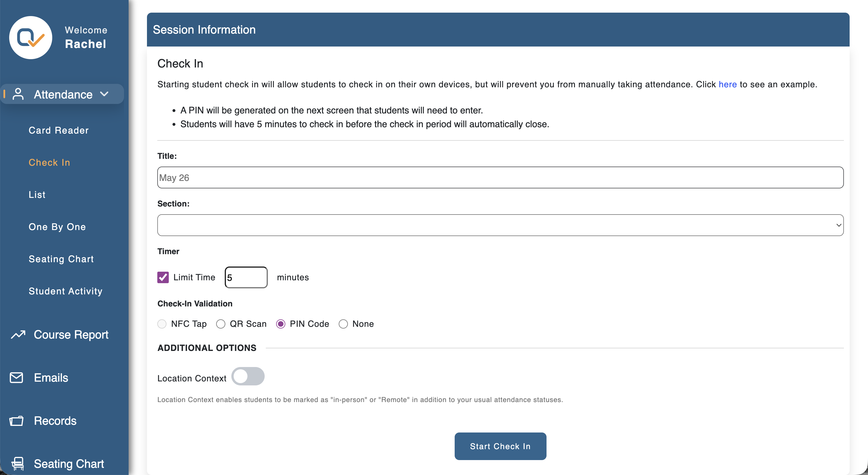The height and width of the screenshot is (475, 868).
Task: Go to One By One attendance
Action: click(x=57, y=227)
